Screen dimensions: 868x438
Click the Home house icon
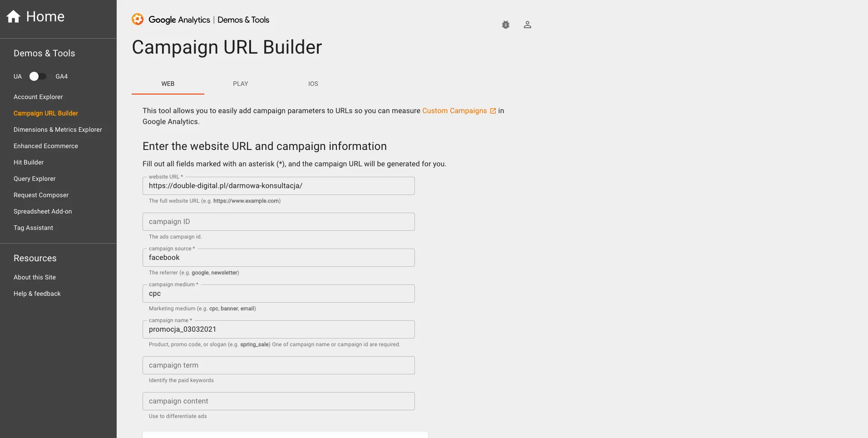click(13, 17)
